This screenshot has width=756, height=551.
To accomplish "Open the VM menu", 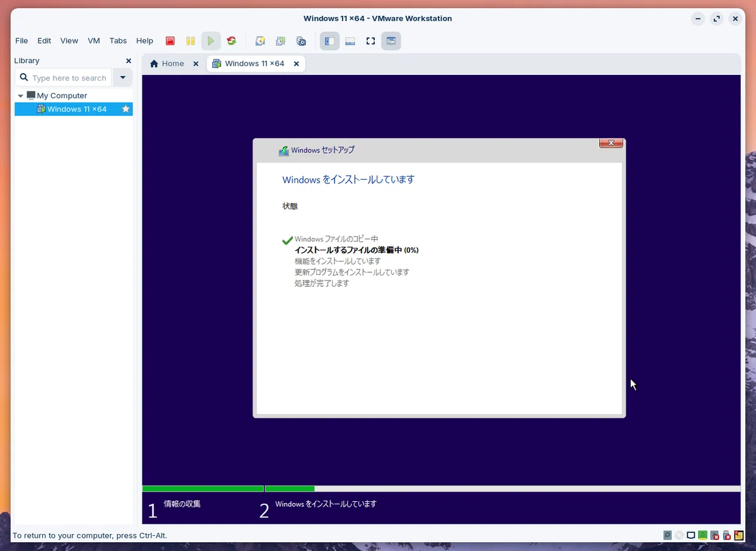I will (x=94, y=40).
